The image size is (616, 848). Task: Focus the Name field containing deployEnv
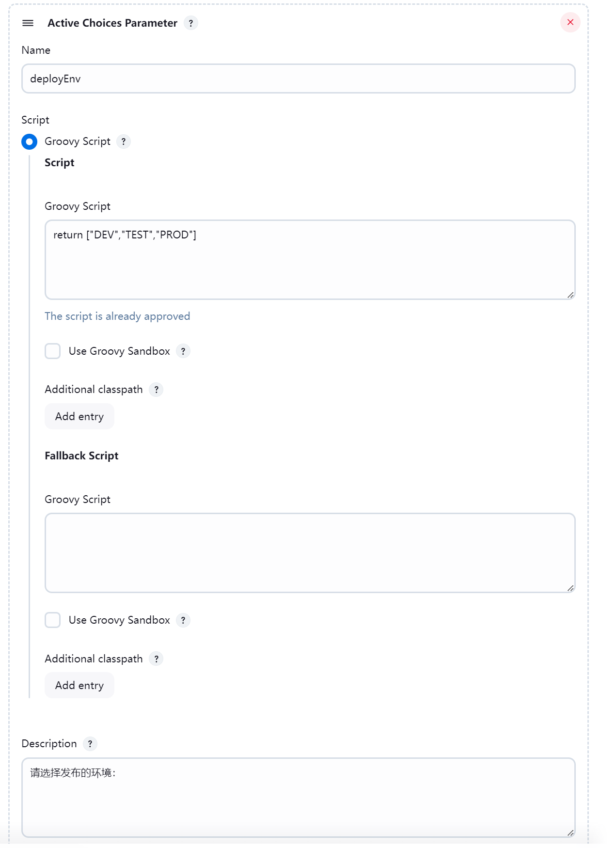(x=299, y=79)
